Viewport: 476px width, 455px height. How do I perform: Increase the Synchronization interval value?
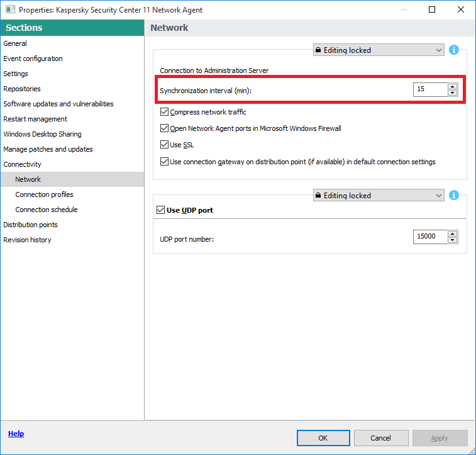[x=452, y=86]
